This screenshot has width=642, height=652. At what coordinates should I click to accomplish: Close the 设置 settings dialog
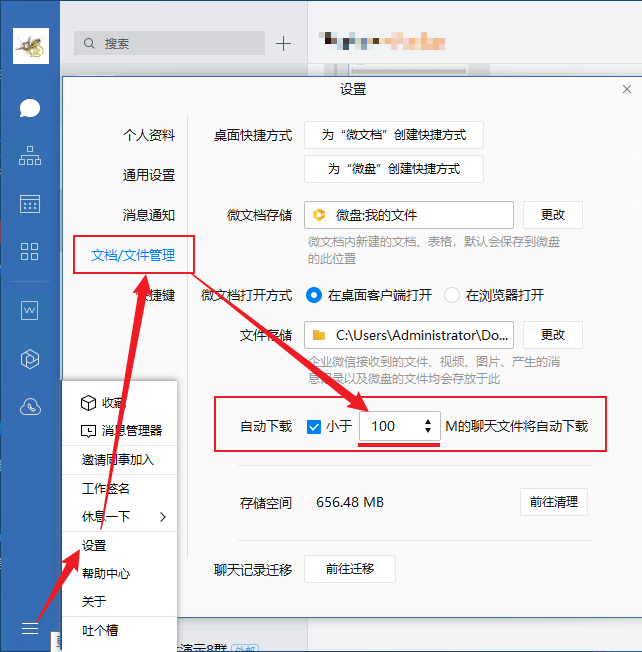coord(627,89)
